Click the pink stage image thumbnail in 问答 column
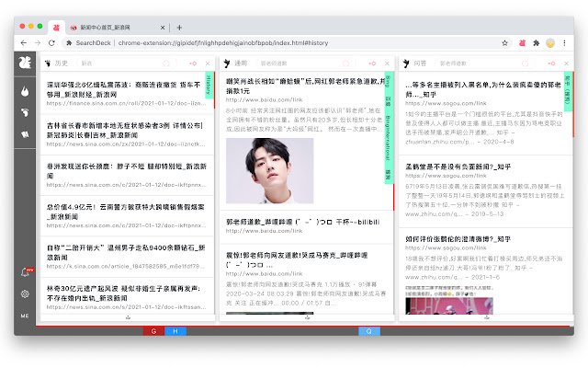 coord(449,305)
